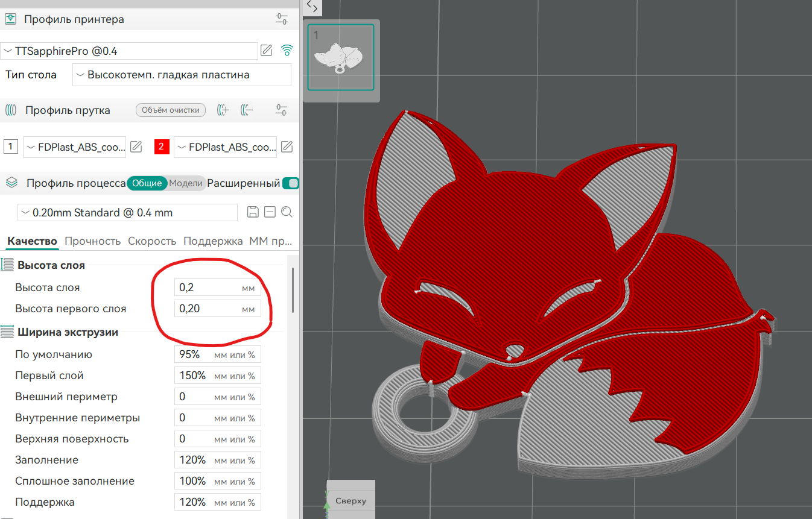812x519 pixels.
Task: Switch to the Прочность tab
Action: (93, 241)
